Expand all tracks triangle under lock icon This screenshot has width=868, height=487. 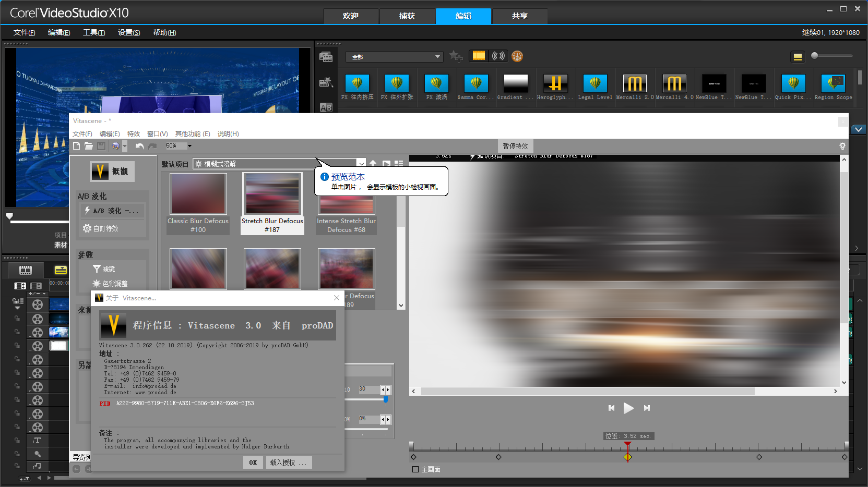click(x=17, y=308)
